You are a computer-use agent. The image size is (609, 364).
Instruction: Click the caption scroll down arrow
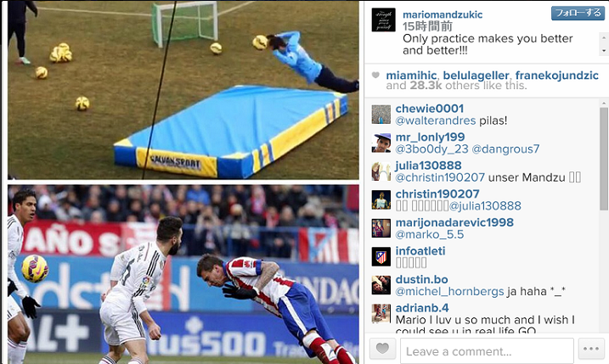604,51
